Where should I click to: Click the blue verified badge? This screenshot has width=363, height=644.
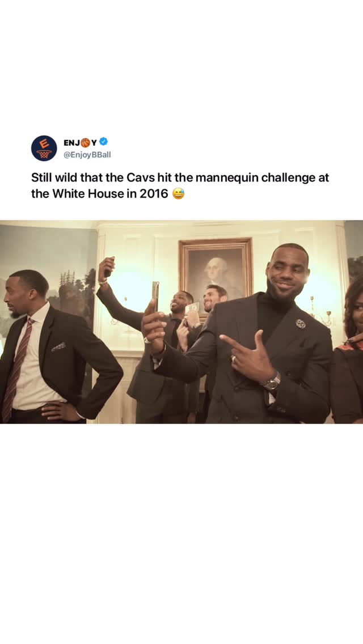pos(104,142)
